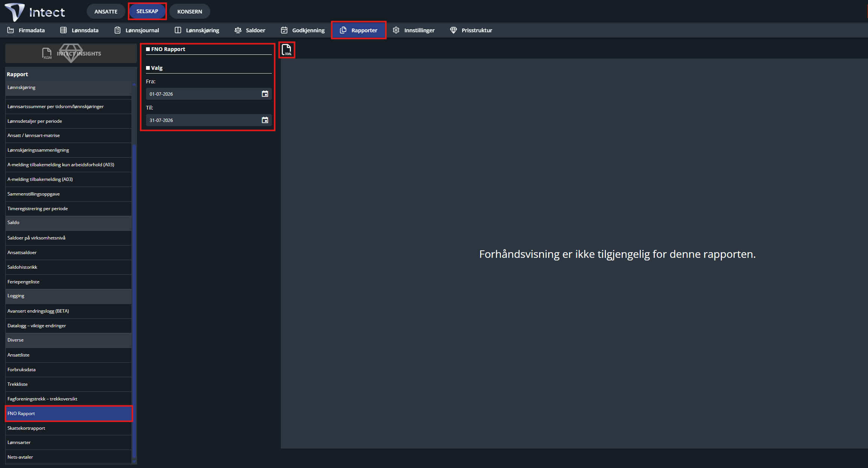Select Feriepengeliste report
This screenshot has width=868, height=468.
(x=68, y=282)
